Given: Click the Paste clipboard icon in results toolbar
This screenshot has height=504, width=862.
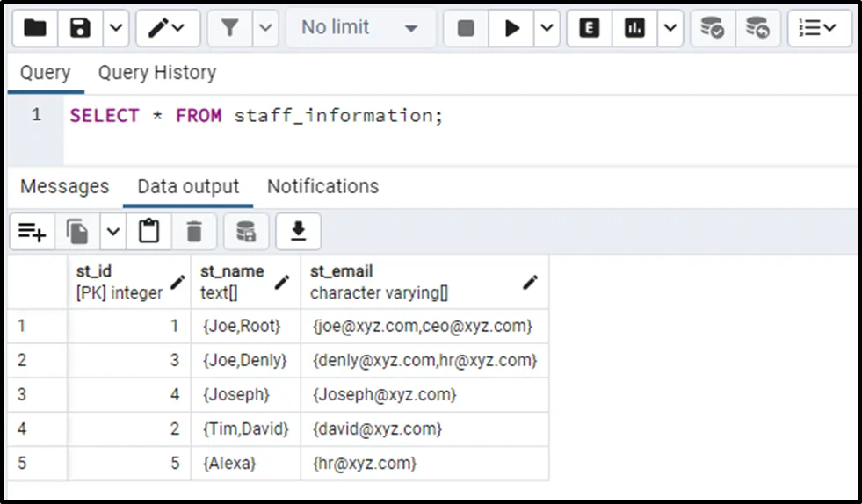Looking at the screenshot, I should (149, 232).
